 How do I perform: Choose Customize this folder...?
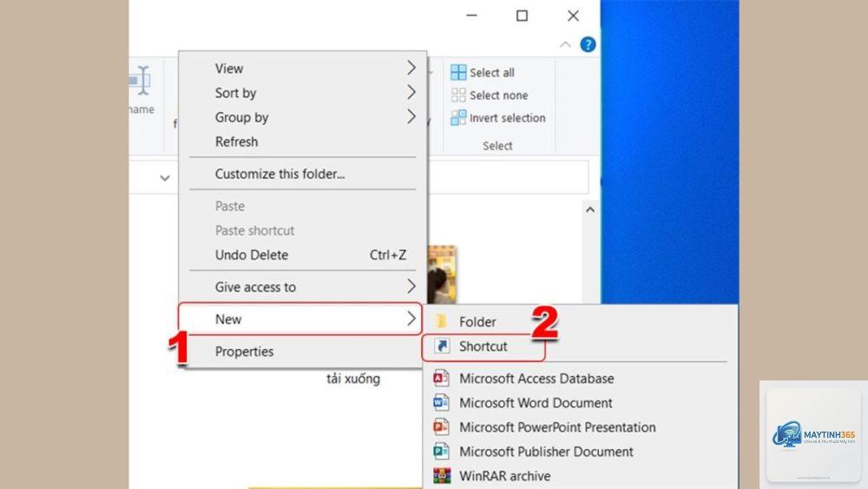(302, 174)
